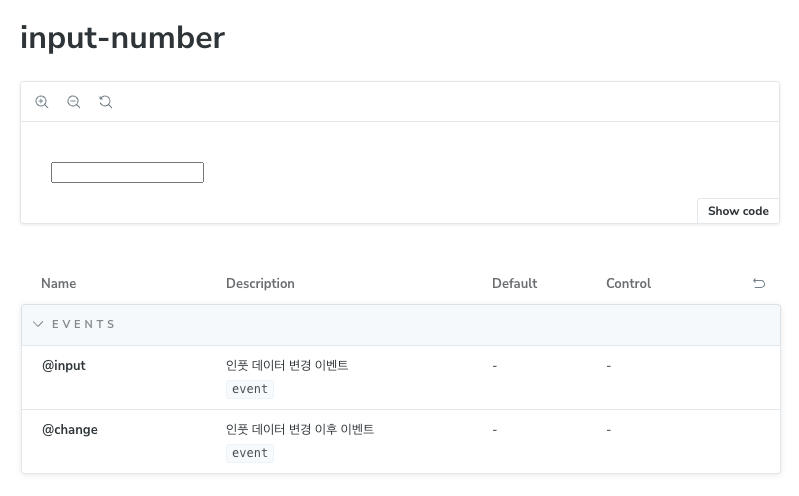Zoom out of the preview canvas
Screen dimensions: 799x496
point(74,102)
